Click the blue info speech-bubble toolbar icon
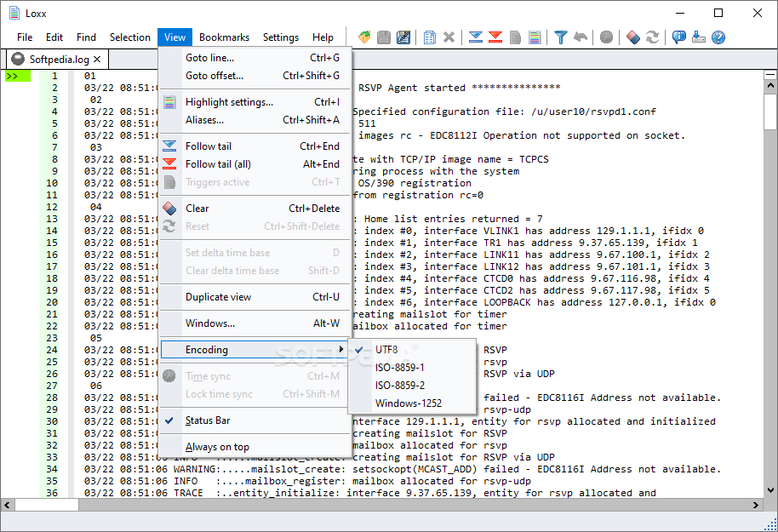 tap(678, 37)
